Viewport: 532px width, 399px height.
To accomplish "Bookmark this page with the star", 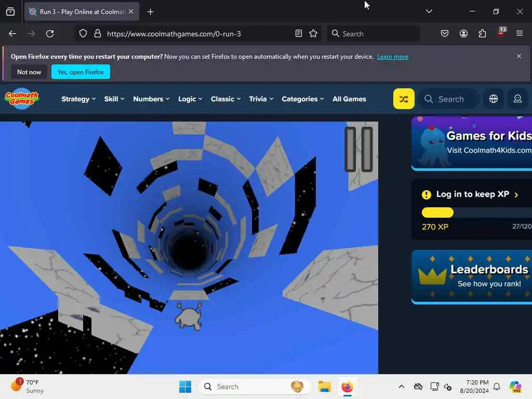I will point(313,34).
